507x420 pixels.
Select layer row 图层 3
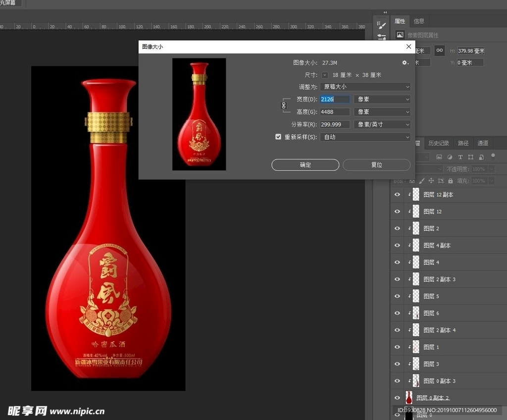pyautogui.click(x=449, y=364)
